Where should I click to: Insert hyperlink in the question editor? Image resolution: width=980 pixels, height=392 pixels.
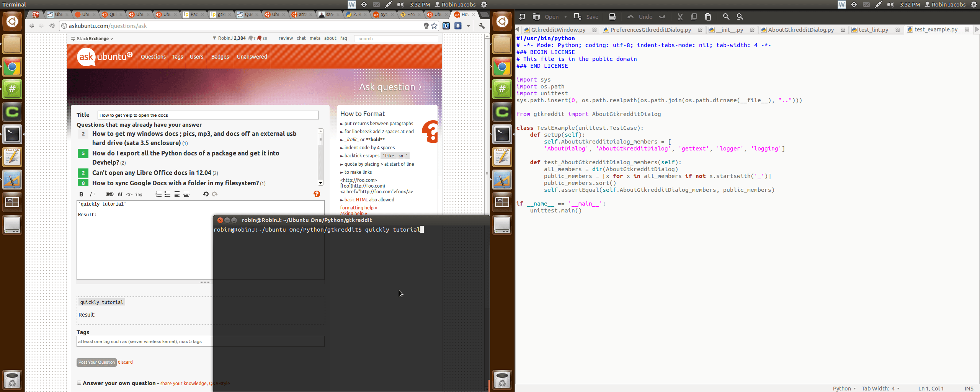tap(109, 194)
